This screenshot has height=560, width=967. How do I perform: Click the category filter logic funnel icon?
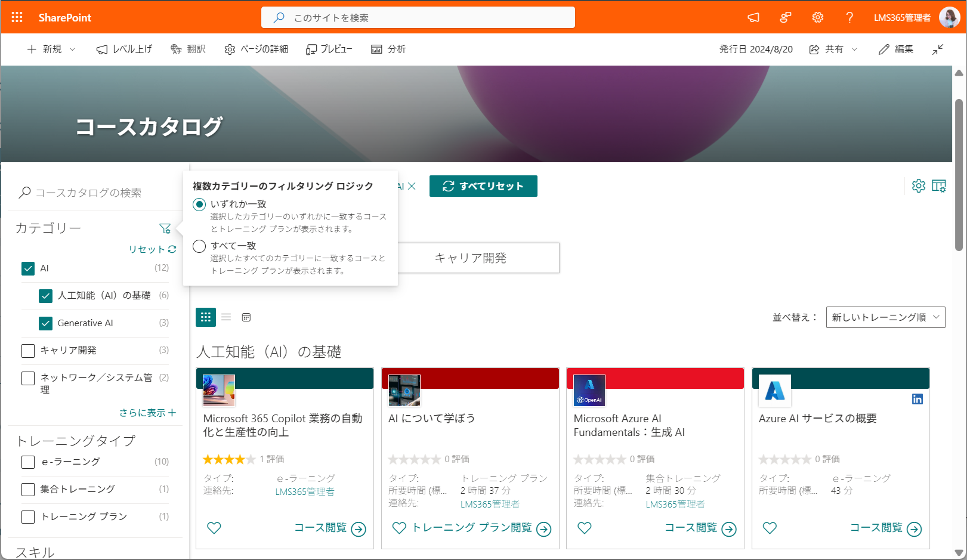tap(165, 228)
